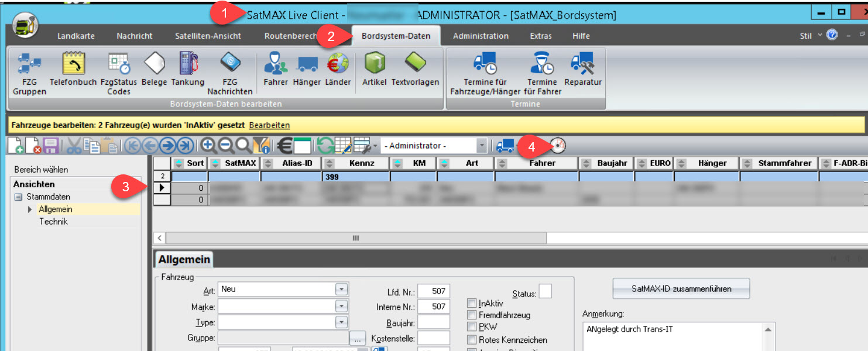Viewport: 868px width, 351px height.
Task: Click the filter funnel info icon
Action: [x=262, y=146]
